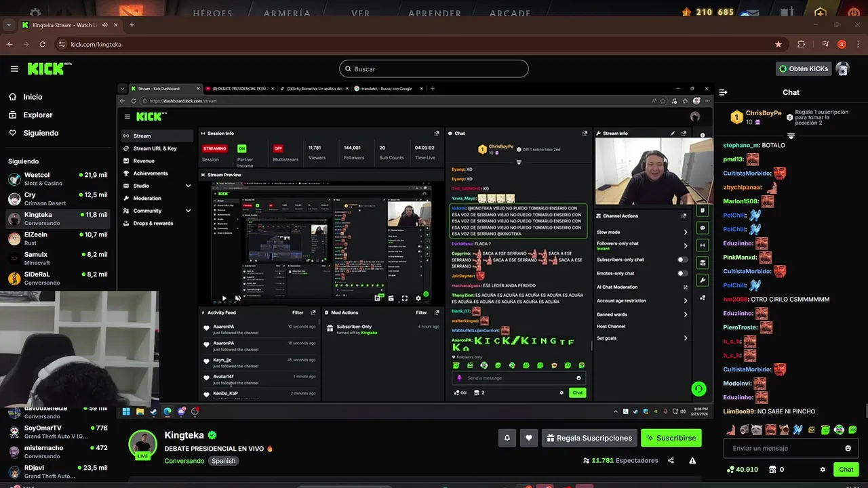Image resolution: width=868 pixels, height=488 pixels.
Task: Collapse the chat panel with arrow icon
Action: [723, 92]
